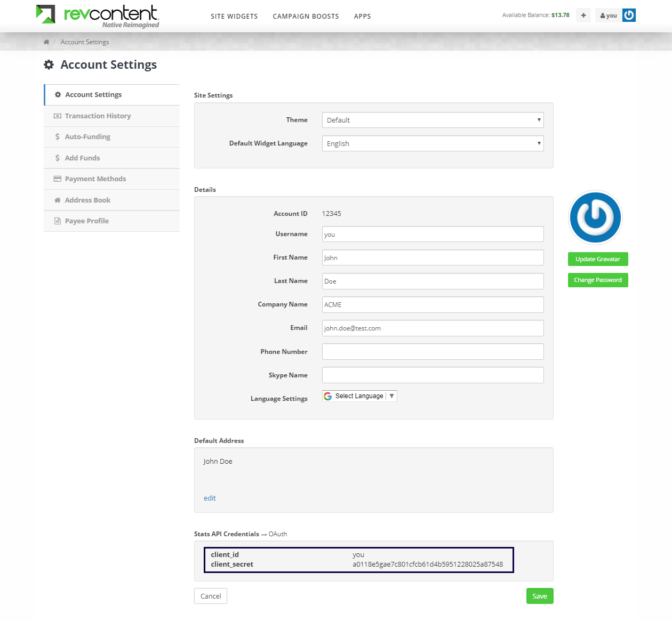Open Transaction History in sidebar
672x621 pixels.
(98, 116)
